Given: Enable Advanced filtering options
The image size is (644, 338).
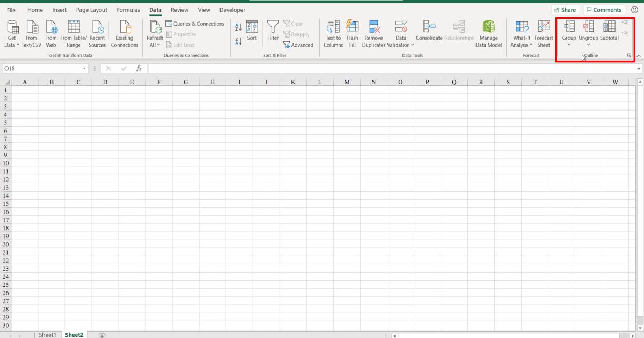Looking at the screenshot, I should (298, 45).
